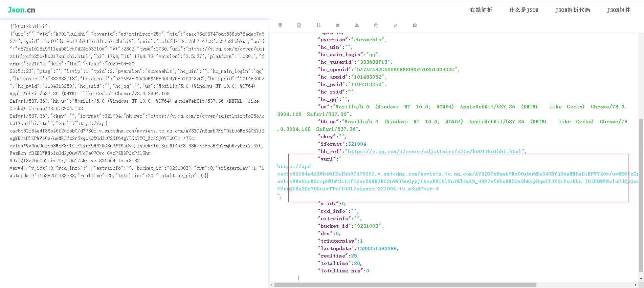The width and height of the screenshot is (644, 288).
Task: Open the 什么是JSON menu item
Action: pos(524,10)
